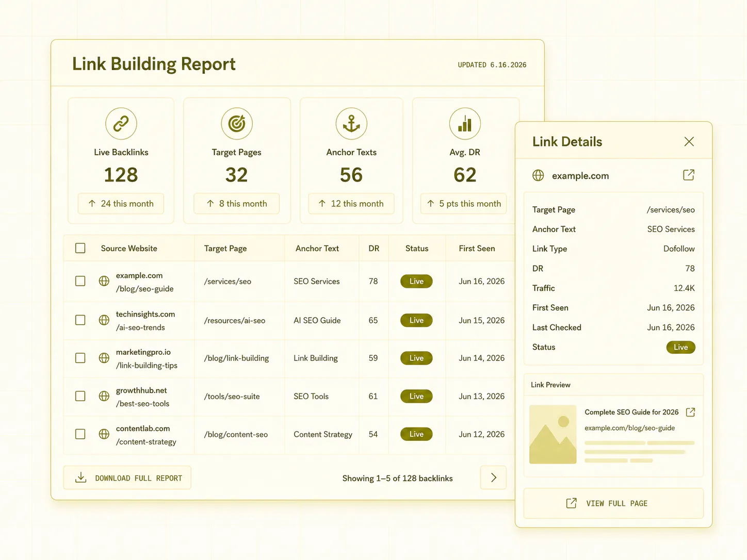This screenshot has height=560, width=747.
Task: Click the Link Building anchor text cell
Action: (x=316, y=358)
